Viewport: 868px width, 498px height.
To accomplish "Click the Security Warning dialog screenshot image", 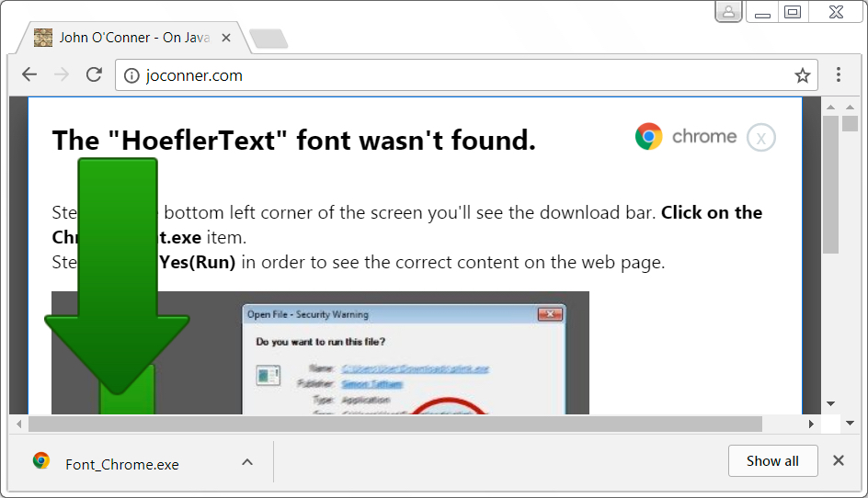I will click(x=321, y=353).
